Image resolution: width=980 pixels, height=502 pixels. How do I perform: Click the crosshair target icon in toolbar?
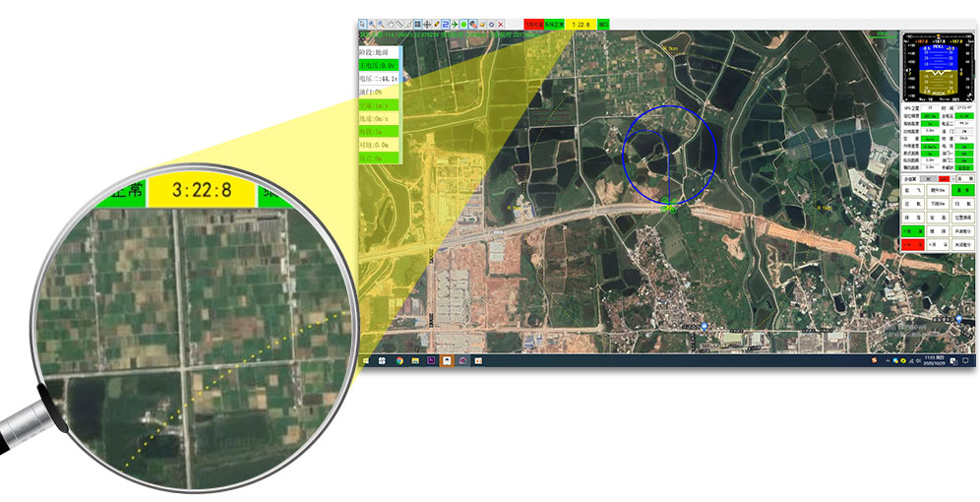coord(427,25)
